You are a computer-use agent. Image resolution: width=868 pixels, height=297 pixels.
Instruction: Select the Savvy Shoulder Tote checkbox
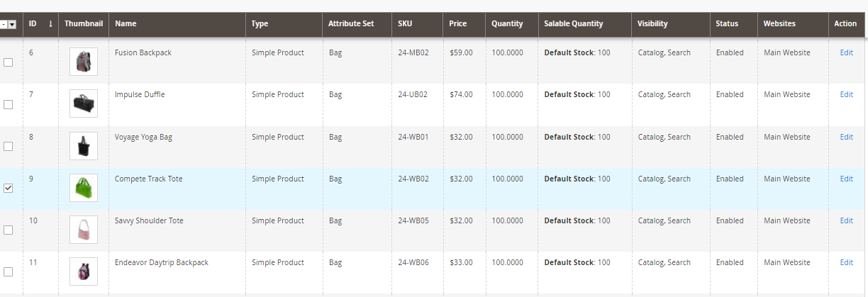pos(9,230)
